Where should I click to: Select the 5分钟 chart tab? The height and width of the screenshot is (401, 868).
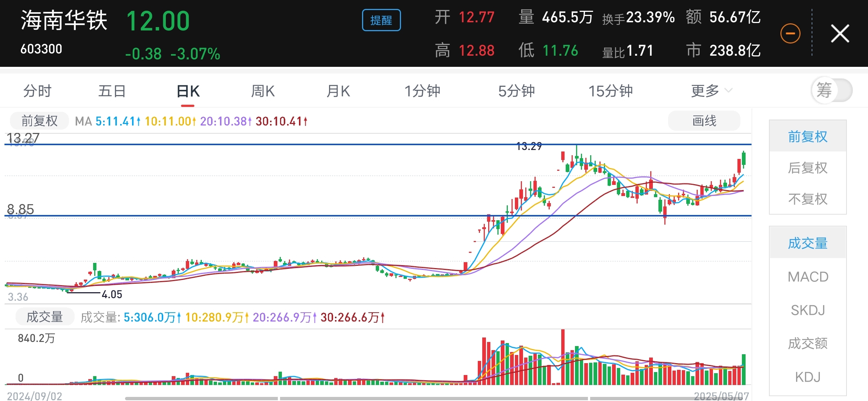(516, 91)
